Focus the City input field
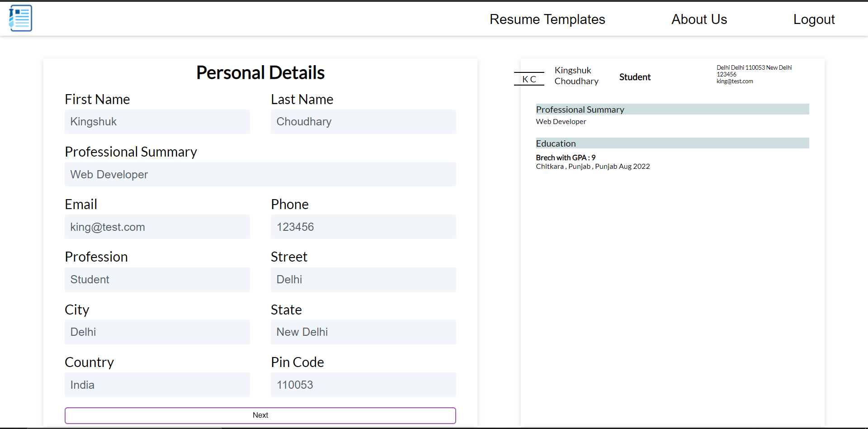The height and width of the screenshot is (429, 868). tap(157, 332)
